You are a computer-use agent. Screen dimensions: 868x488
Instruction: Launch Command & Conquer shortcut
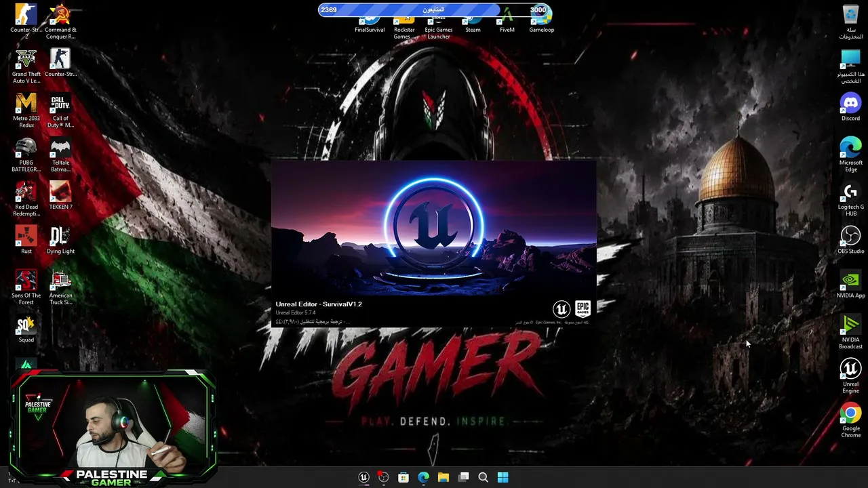point(60,22)
